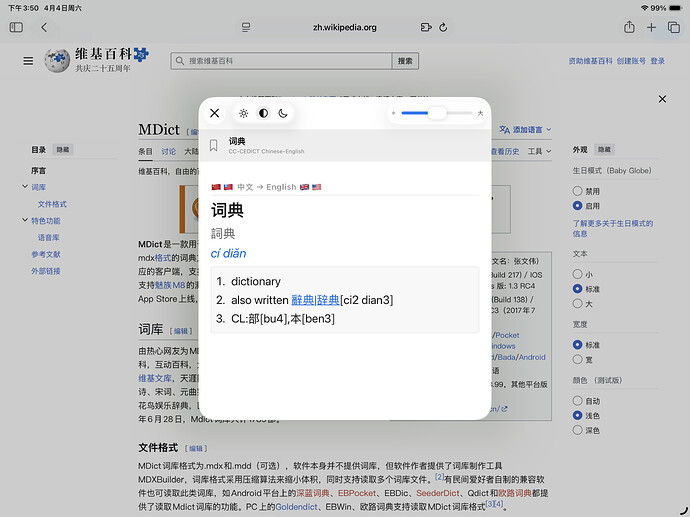Follow the 辭典 link in definition
Viewport: 690px width, 517px height.
pos(327,300)
